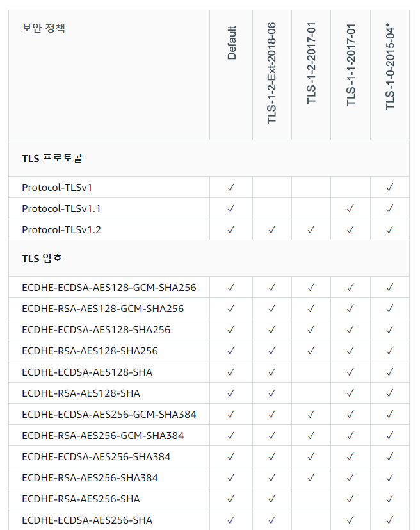Click the TLS-1-2-Ext-2018-06 checkmark for ECDHE-RSA-AES128-SHA

click(271, 393)
